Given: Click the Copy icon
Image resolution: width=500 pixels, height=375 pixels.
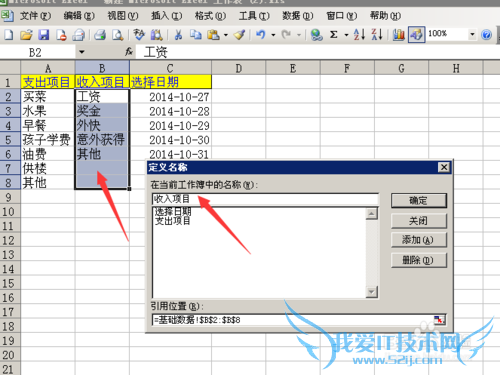Looking at the screenshot, I should pyautogui.click(x=196, y=35).
